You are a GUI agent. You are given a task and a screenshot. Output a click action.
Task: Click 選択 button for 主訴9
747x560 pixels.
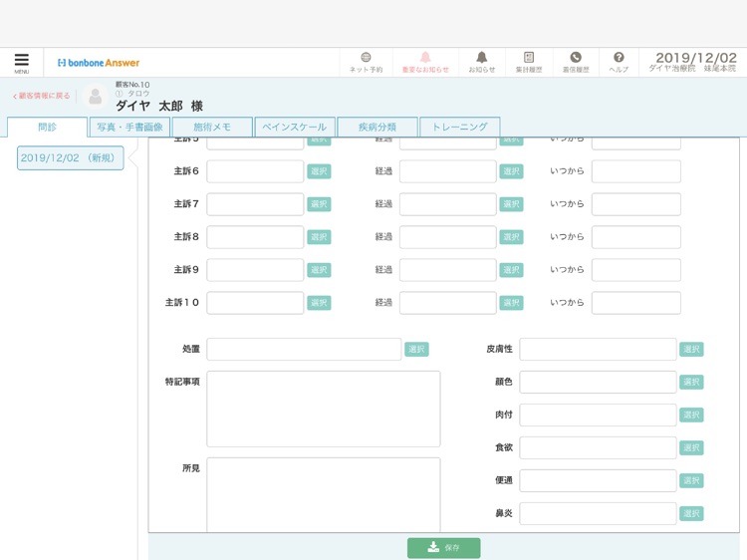click(x=319, y=270)
